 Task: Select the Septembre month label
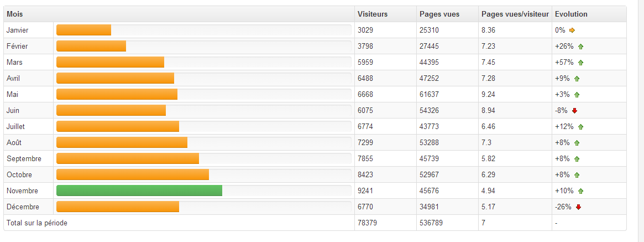click(24, 158)
